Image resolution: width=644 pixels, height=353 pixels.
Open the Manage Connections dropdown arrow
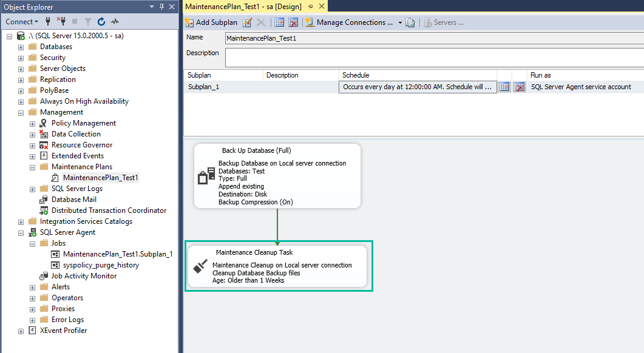(399, 22)
